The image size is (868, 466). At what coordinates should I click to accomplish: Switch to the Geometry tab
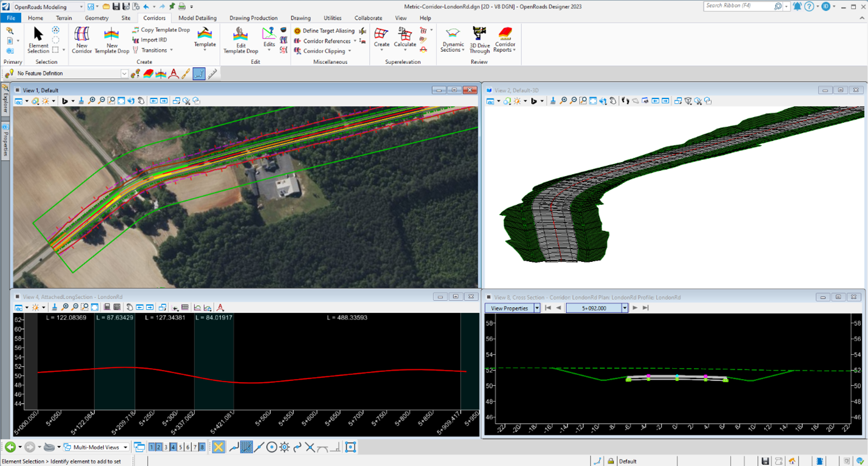(97, 18)
